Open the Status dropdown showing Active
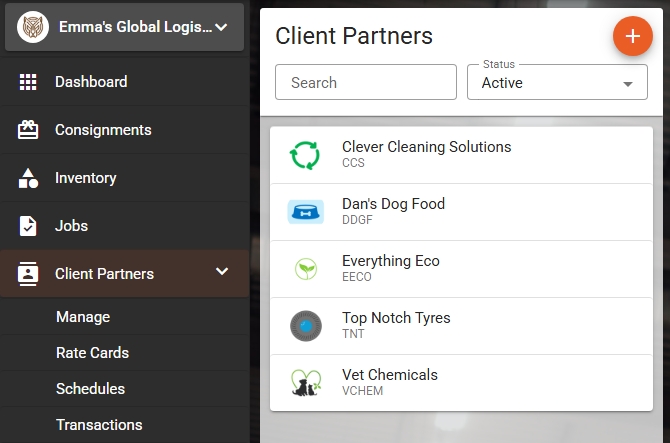Viewport: 670px width, 443px height. pyautogui.click(x=557, y=82)
